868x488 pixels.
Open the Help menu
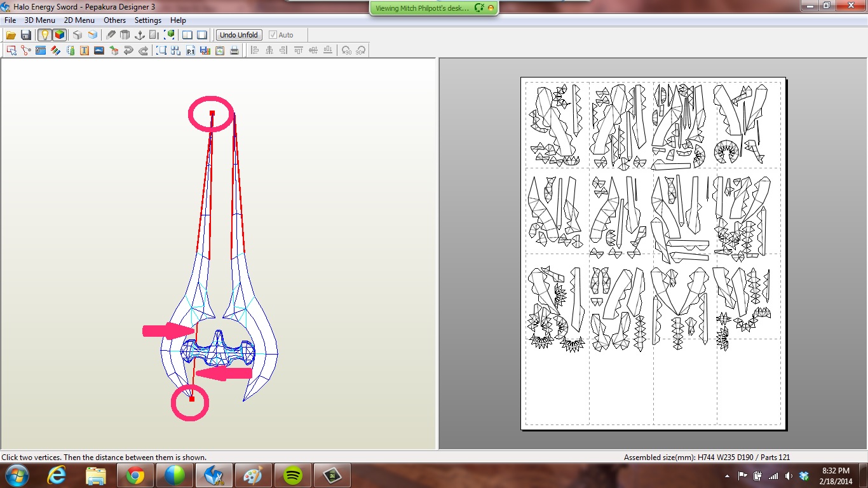tap(178, 20)
